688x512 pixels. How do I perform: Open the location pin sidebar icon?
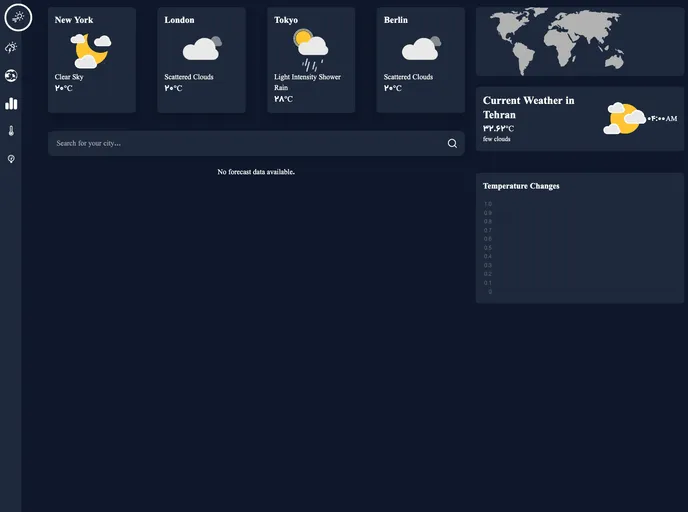tap(11, 159)
